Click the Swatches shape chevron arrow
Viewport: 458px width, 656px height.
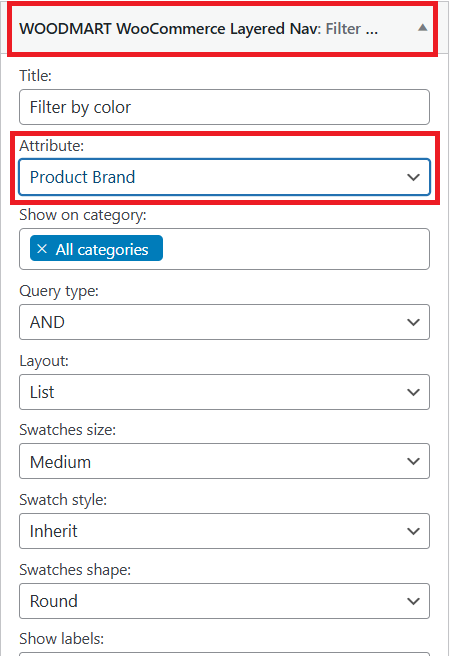(413, 601)
